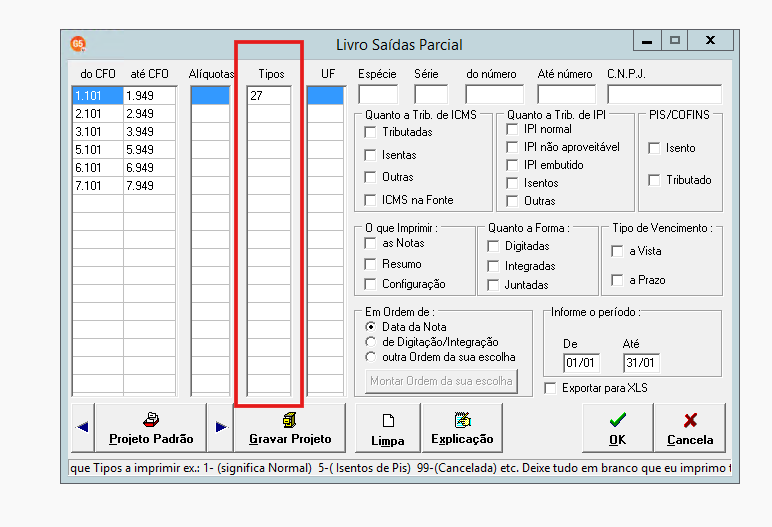Go to the next project with the right arrow
The image size is (772, 527).
tap(221, 428)
